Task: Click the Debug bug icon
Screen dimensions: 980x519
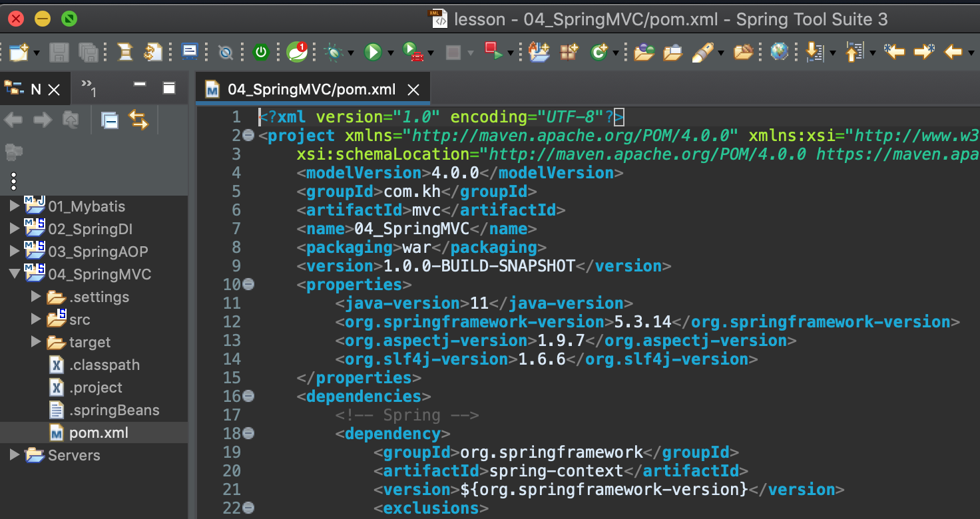Action: point(334,52)
